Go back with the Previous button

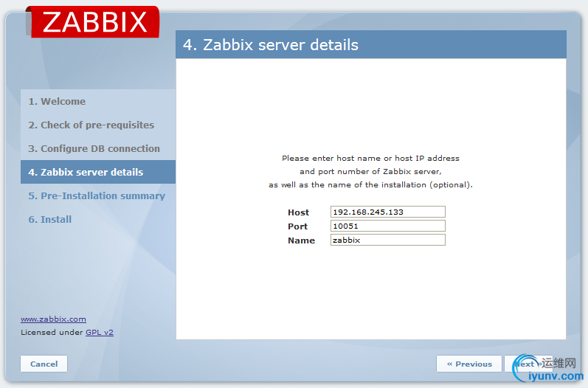pyautogui.click(x=469, y=364)
